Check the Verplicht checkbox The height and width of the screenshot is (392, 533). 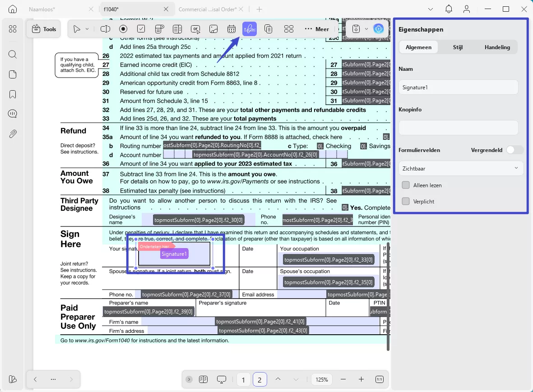pos(406,202)
